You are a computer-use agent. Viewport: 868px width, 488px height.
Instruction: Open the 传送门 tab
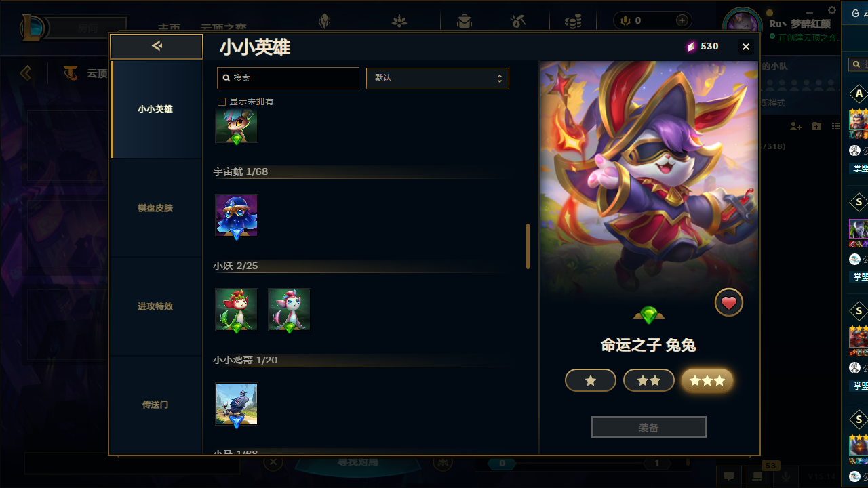156,405
